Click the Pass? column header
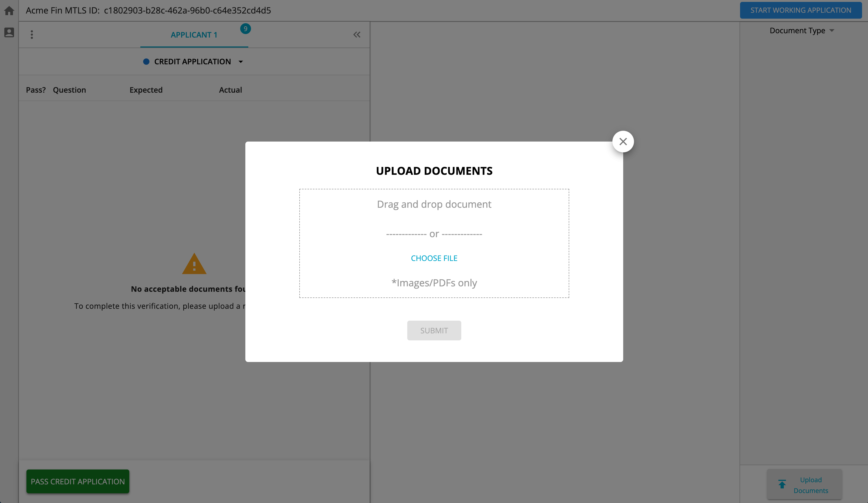Viewport: 868px width, 503px height. click(36, 90)
